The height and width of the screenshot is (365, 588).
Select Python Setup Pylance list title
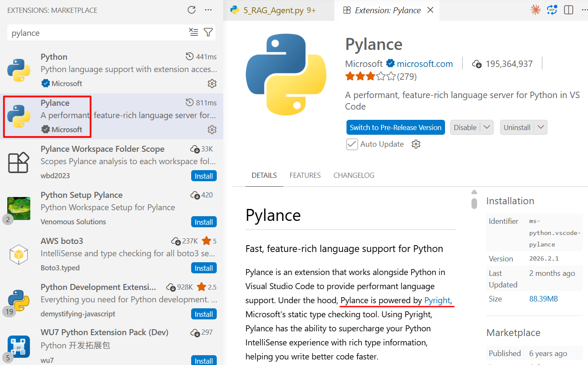(x=82, y=195)
